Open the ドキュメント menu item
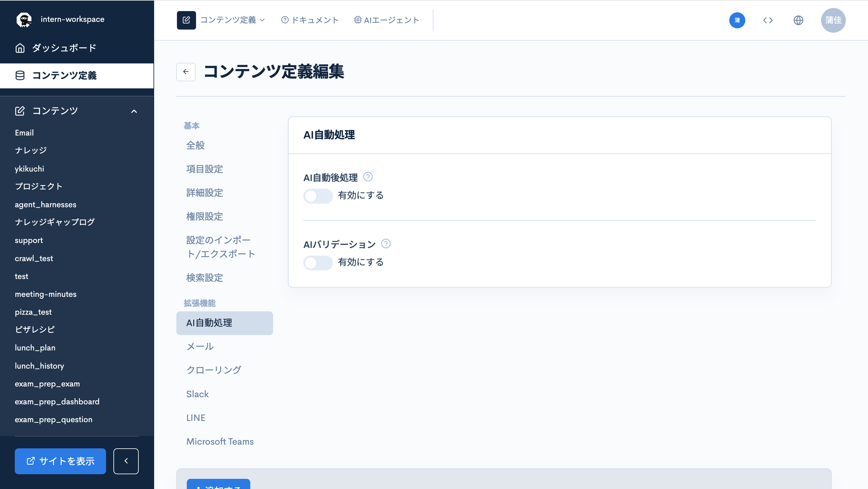 [310, 20]
